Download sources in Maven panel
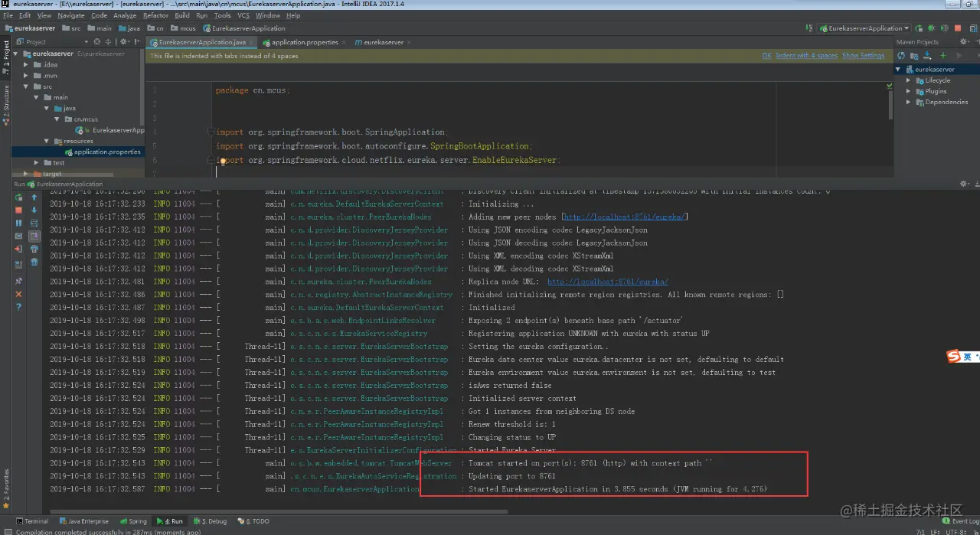 (927, 55)
